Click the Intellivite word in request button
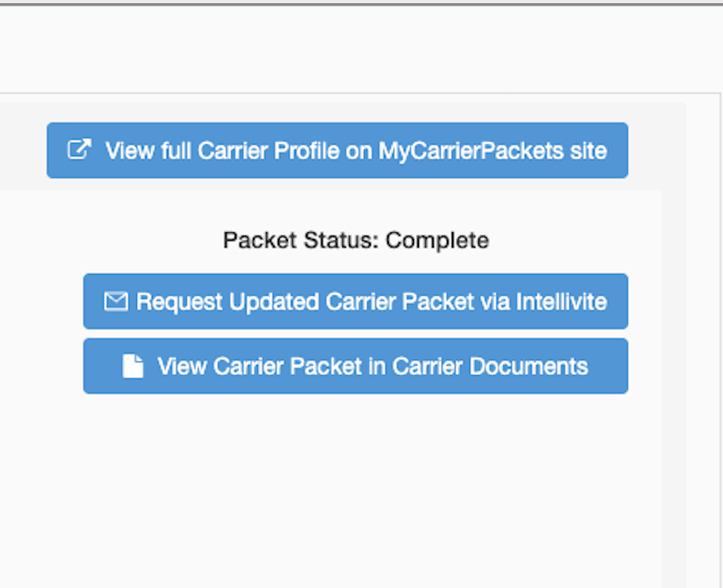Screen dimensions: 723x588 [561, 301]
